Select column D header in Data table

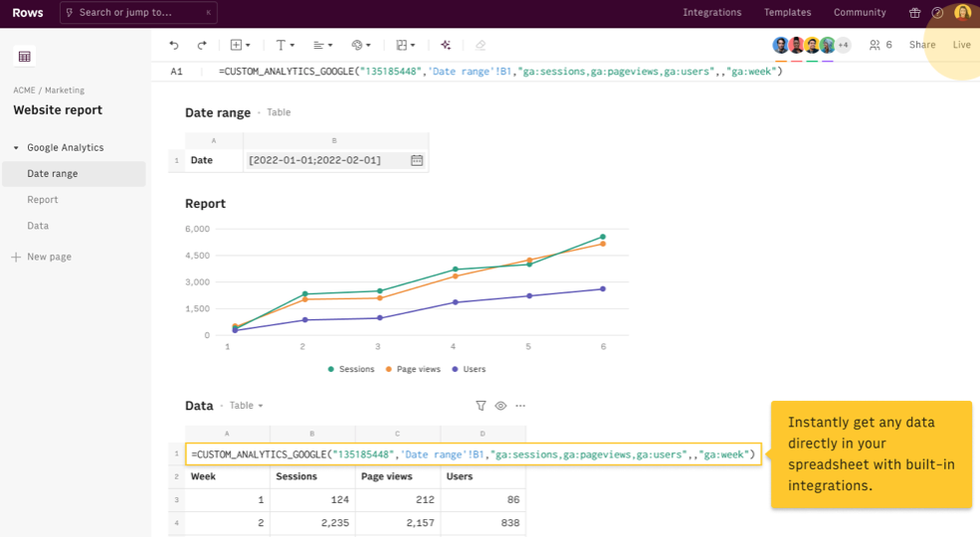[484, 434]
